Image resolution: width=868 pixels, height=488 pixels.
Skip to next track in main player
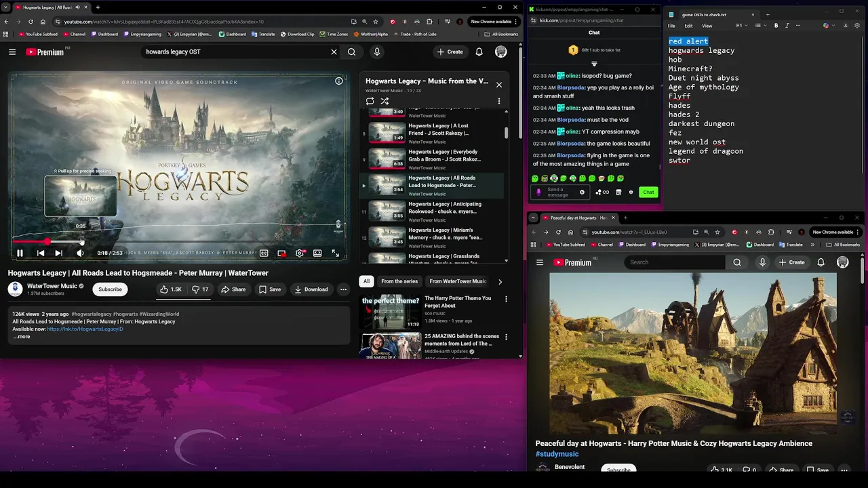tap(58, 253)
